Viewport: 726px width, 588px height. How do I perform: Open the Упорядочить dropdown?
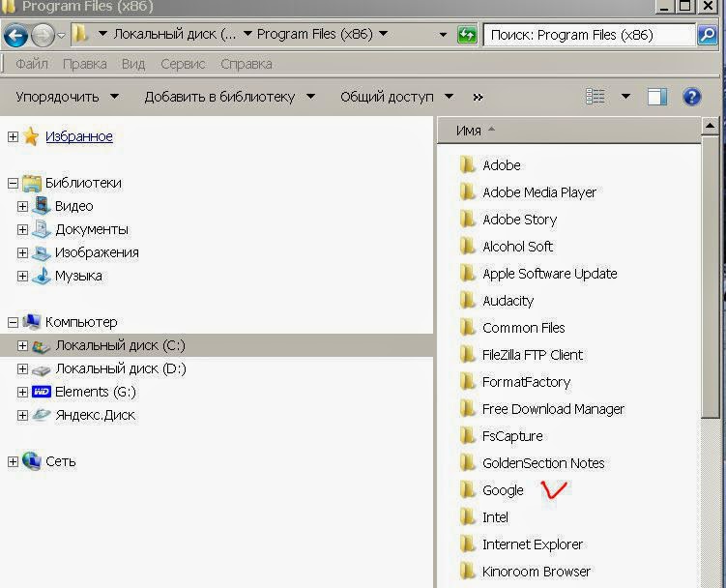pos(67,97)
